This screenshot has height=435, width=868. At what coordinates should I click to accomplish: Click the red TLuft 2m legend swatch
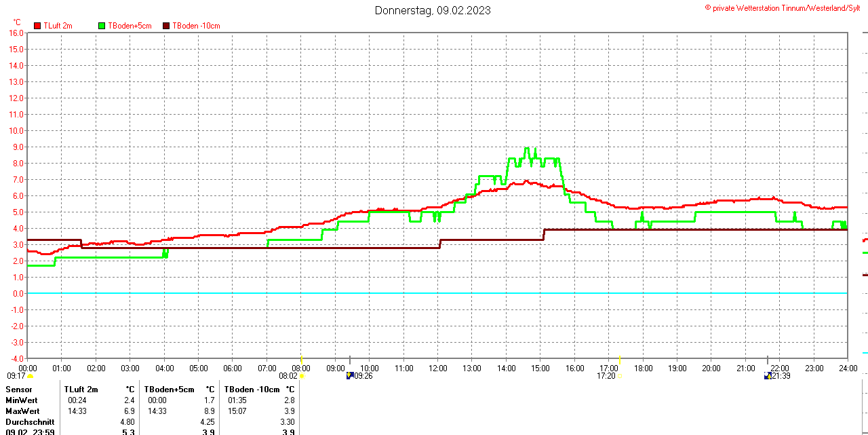click(37, 26)
